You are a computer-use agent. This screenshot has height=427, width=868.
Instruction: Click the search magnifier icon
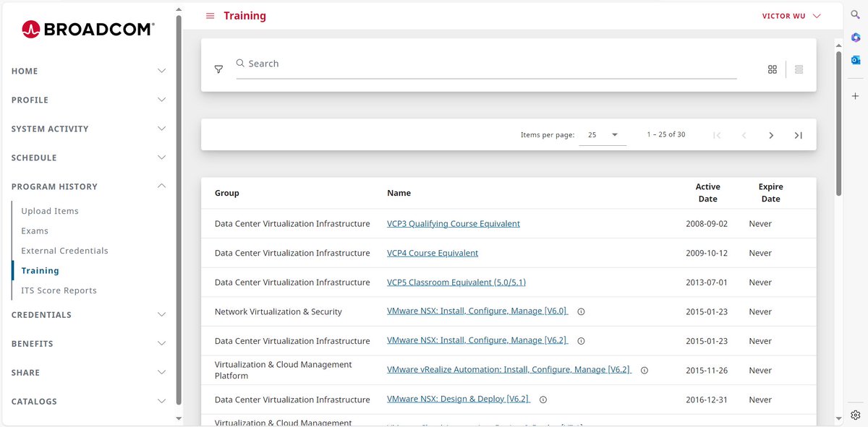tap(240, 63)
